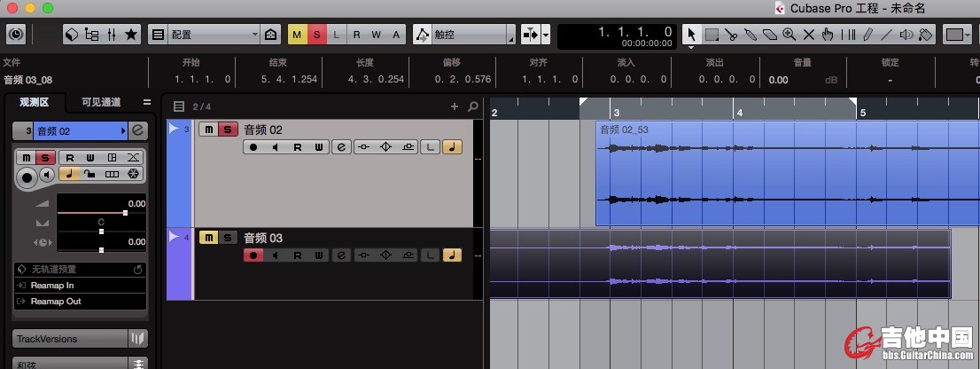The height and width of the screenshot is (369, 980).
Task: Unsolo track 音频 02 in track list
Action: pyautogui.click(x=228, y=130)
